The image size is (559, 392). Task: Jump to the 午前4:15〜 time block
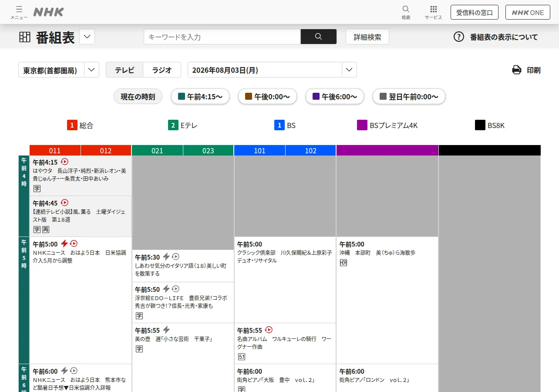[200, 97]
